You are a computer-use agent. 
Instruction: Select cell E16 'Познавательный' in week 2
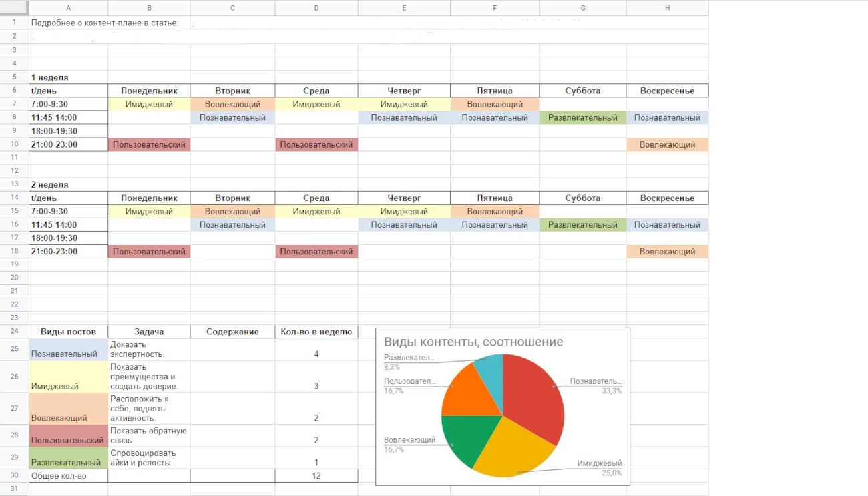[404, 224]
